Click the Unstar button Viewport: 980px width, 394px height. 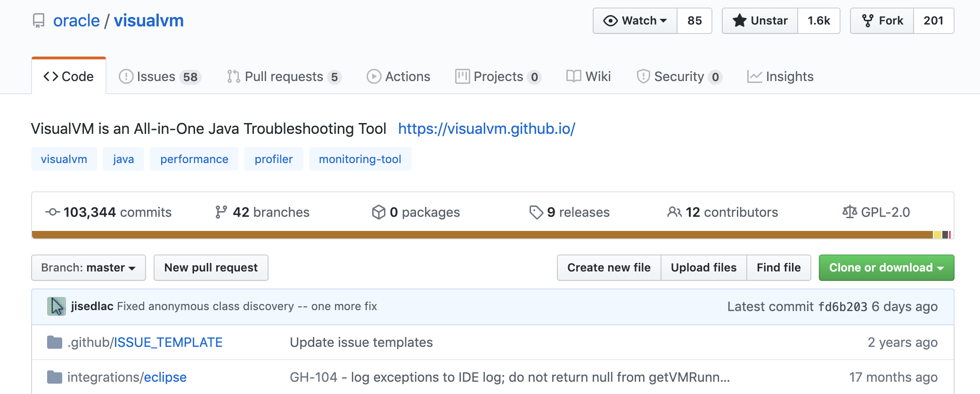coord(760,21)
